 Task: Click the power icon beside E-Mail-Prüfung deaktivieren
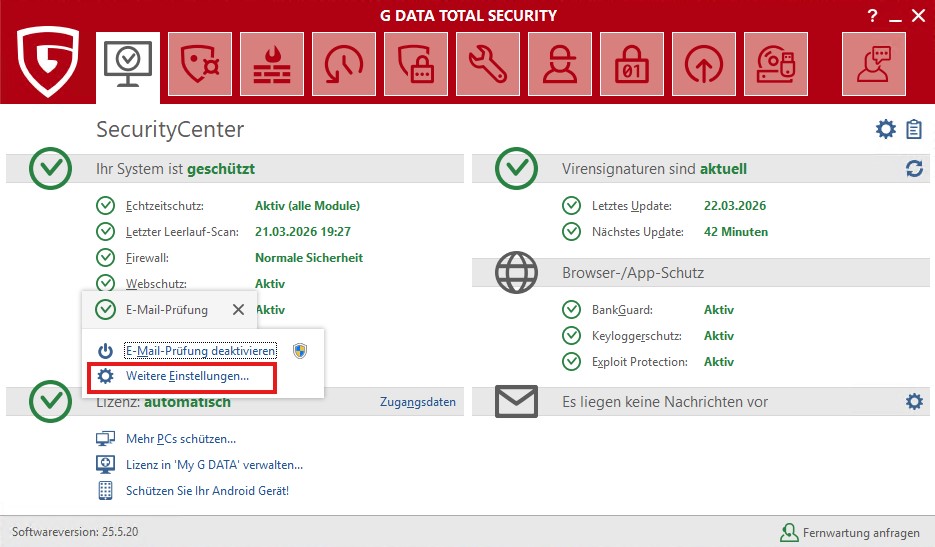point(106,351)
